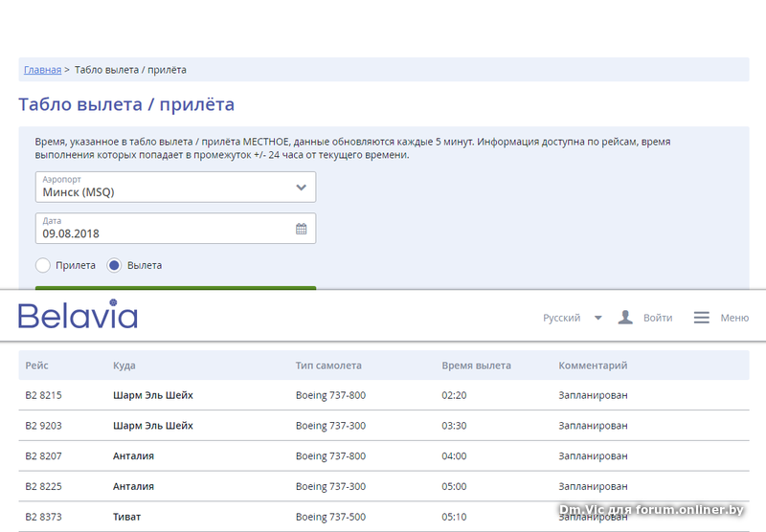
Task: Select the B2 8207 Анталия flight row
Action: (x=384, y=455)
